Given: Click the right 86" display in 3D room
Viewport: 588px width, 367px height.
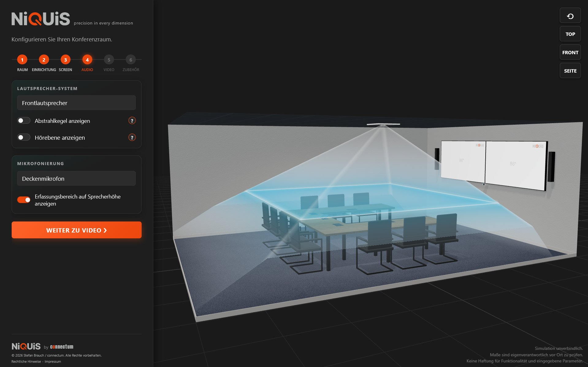Looking at the screenshot, I should coord(516,165).
